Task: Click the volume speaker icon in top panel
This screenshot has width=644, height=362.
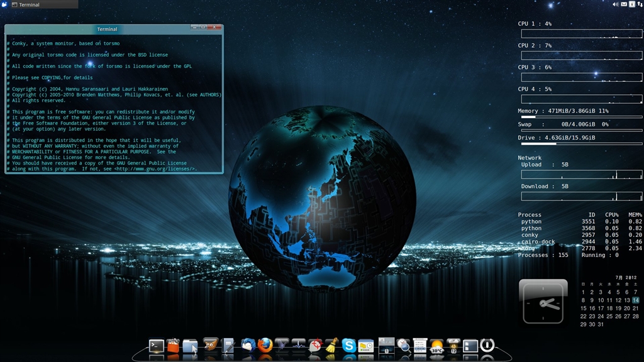Action: [x=616, y=4]
